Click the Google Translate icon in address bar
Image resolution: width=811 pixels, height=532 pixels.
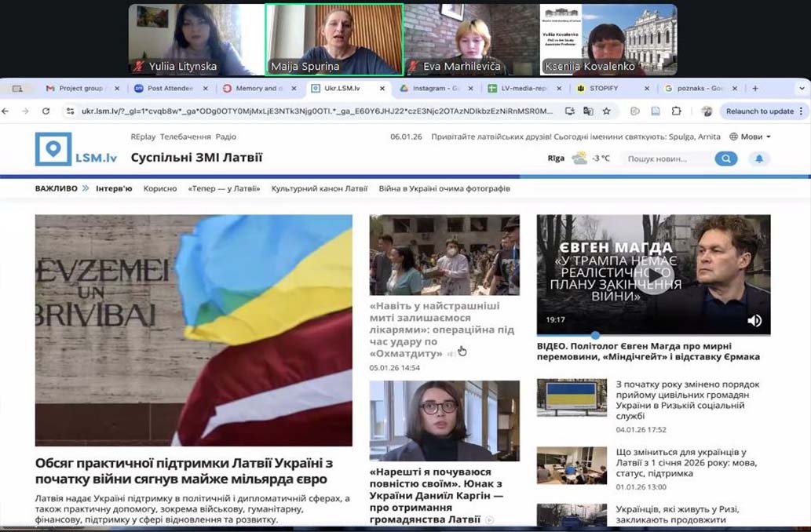tap(588, 111)
